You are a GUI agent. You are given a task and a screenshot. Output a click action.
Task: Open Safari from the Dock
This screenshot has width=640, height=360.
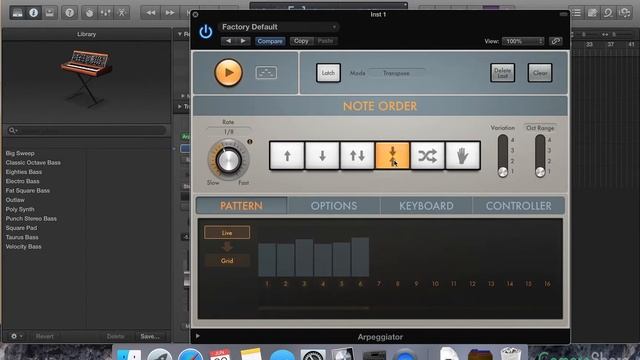pos(191,354)
